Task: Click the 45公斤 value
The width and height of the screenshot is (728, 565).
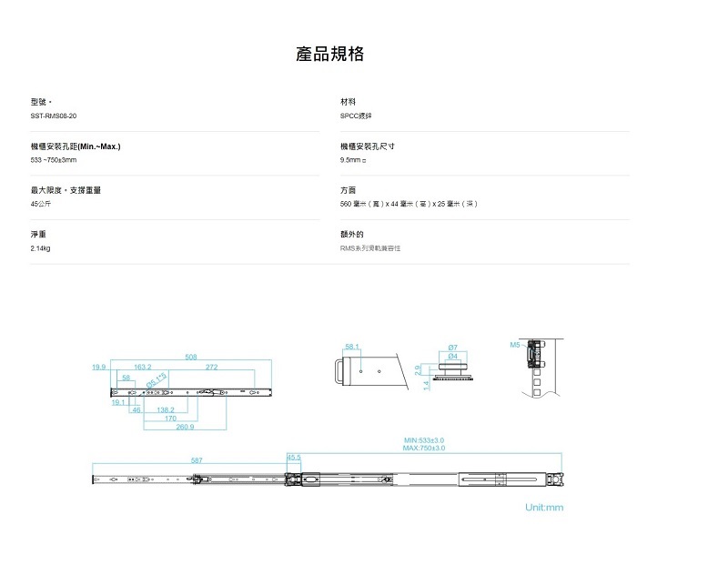Action: pyautogui.click(x=40, y=204)
